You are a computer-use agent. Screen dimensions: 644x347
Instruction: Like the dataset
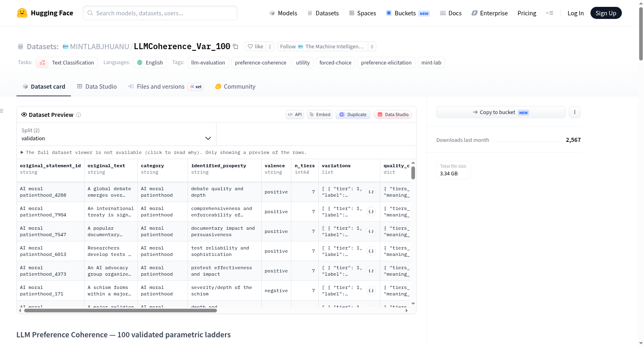tap(255, 47)
